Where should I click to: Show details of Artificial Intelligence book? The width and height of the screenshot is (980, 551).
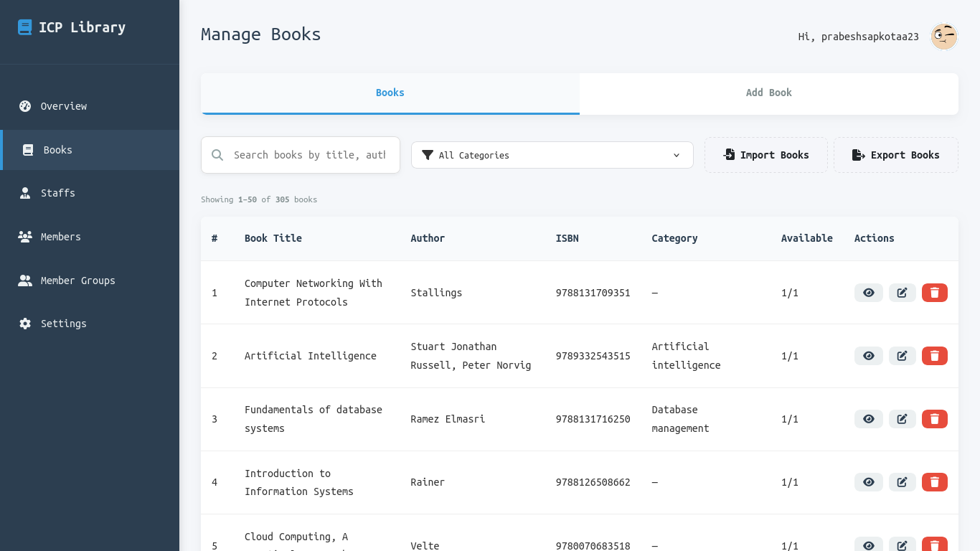pos(868,355)
